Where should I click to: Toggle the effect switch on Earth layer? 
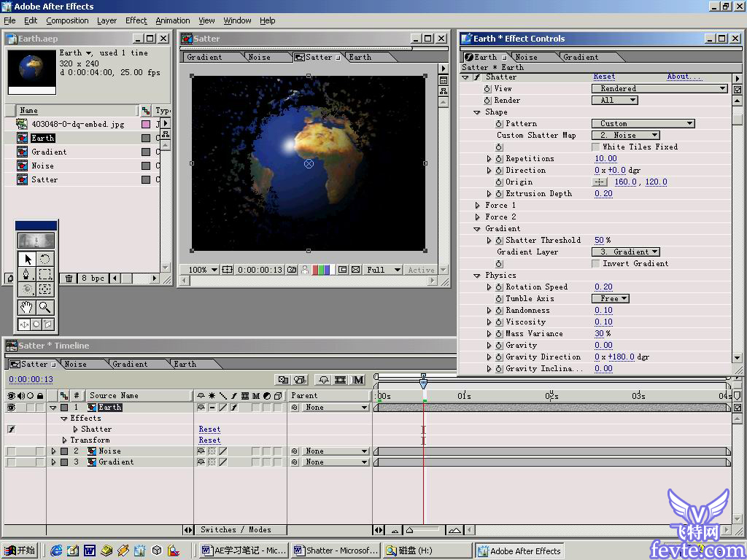(x=234, y=408)
